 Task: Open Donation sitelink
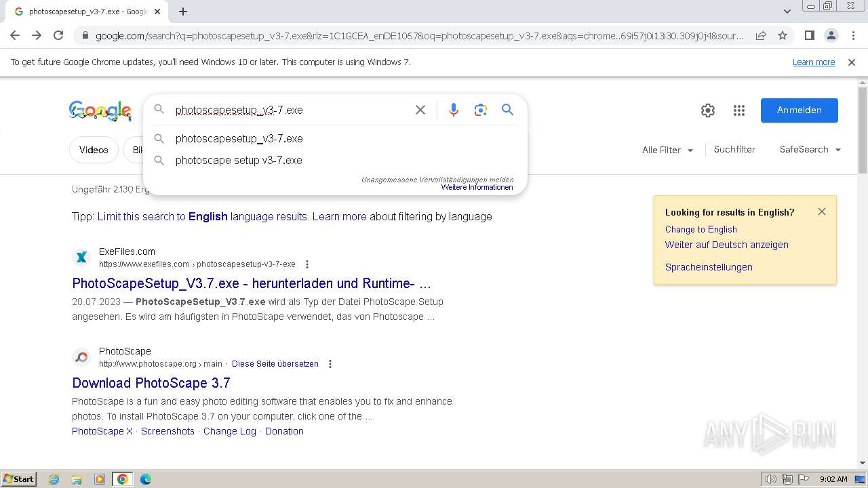coord(284,431)
